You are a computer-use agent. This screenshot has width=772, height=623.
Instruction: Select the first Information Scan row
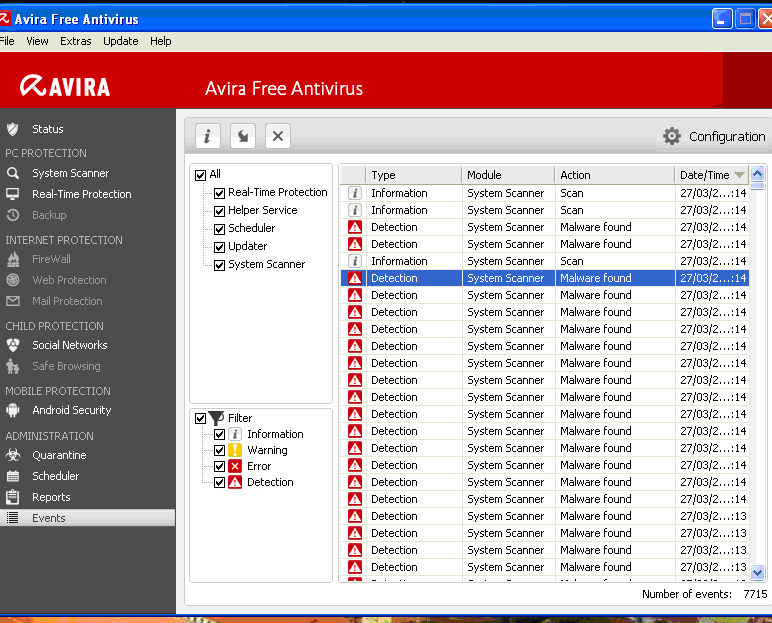pos(545,193)
